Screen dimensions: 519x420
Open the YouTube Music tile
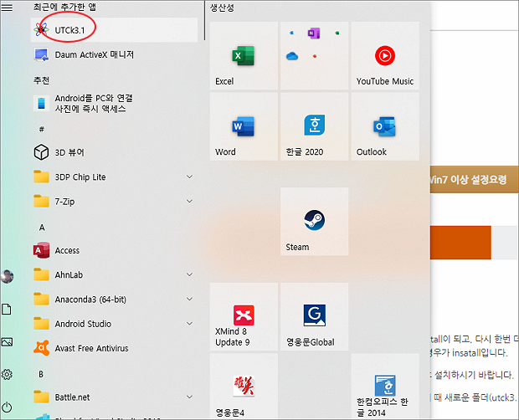pos(385,56)
